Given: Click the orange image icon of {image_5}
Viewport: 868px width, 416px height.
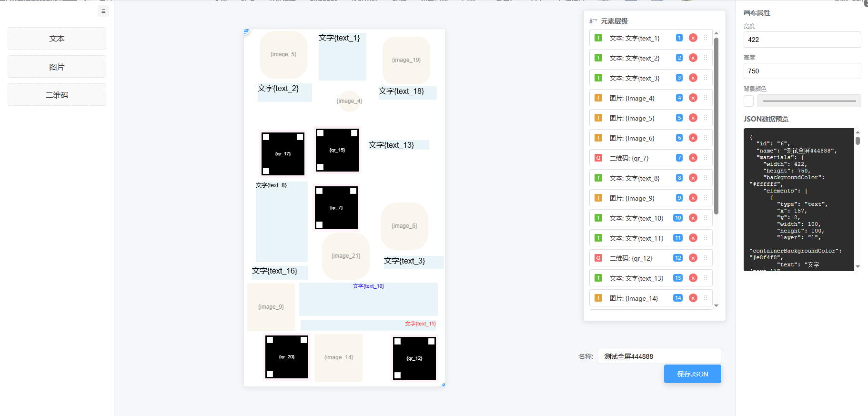Looking at the screenshot, I should 598,118.
